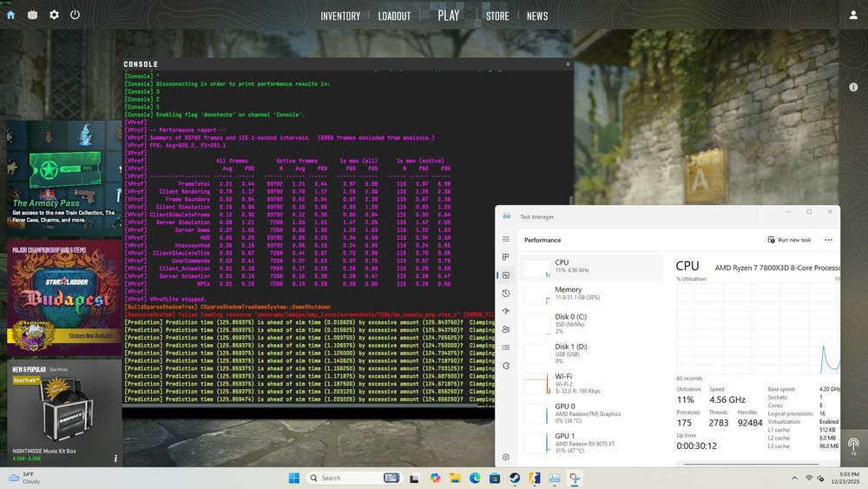This screenshot has width=868, height=489.
Task: Click the Task Manager taskbar icon
Action: click(555, 478)
